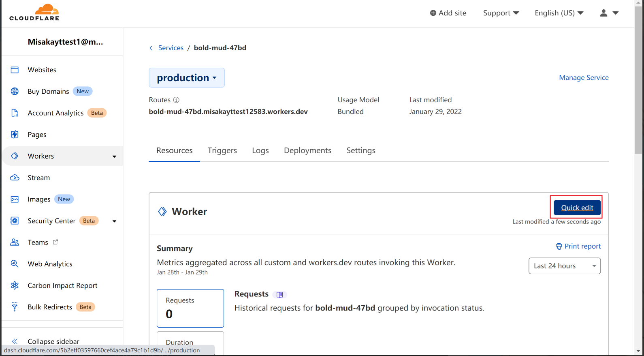Open the Manage Service link
The image size is (644, 356).
(584, 77)
